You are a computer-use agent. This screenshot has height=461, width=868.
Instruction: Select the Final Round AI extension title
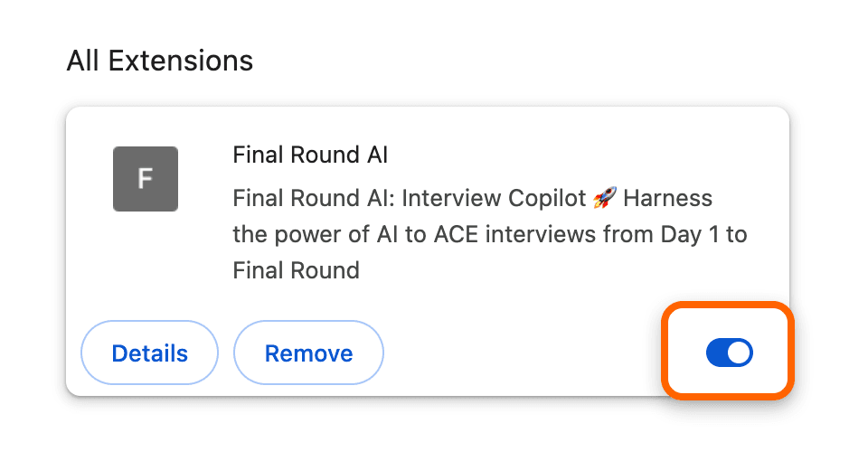(310, 155)
